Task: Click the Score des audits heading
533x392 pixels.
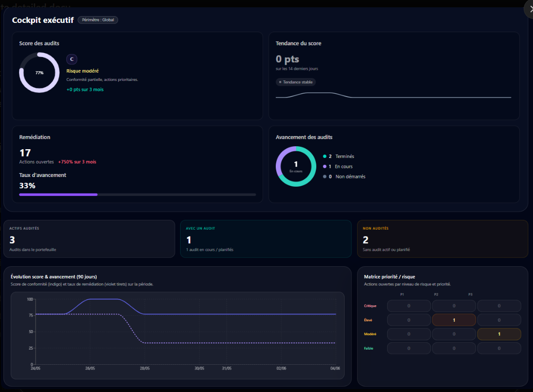Action: pyautogui.click(x=39, y=43)
